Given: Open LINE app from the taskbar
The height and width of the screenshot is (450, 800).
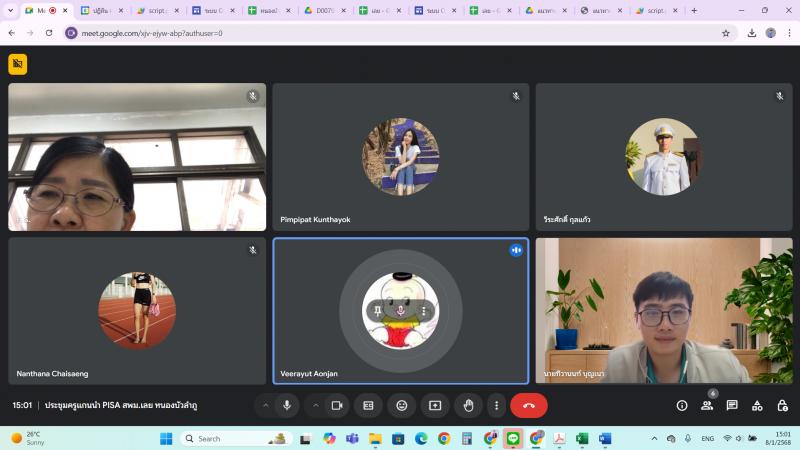Looking at the screenshot, I should pyautogui.click(x=513, y=439).
